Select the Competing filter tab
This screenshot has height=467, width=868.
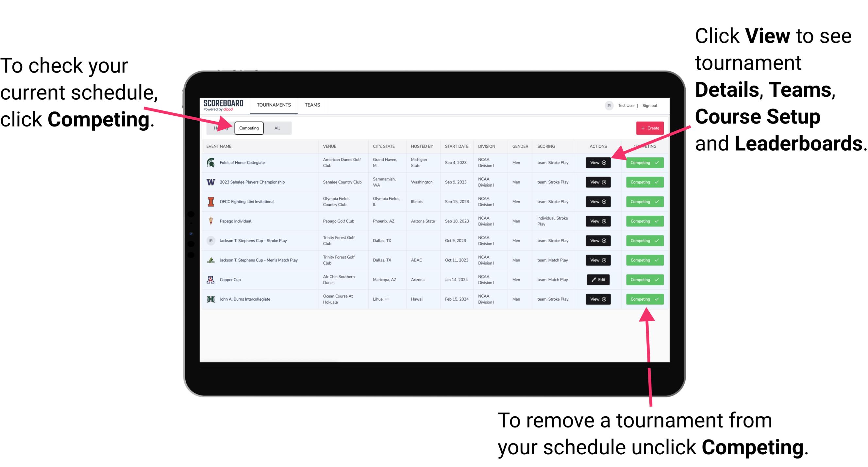pyautogui.click(x=248, y=128)
